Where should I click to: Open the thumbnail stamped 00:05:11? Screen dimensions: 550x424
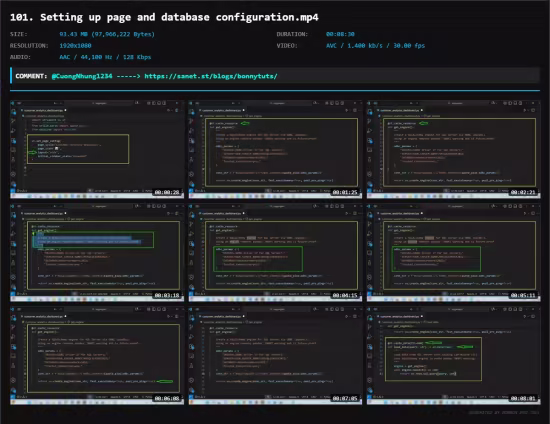pos(454,252)
